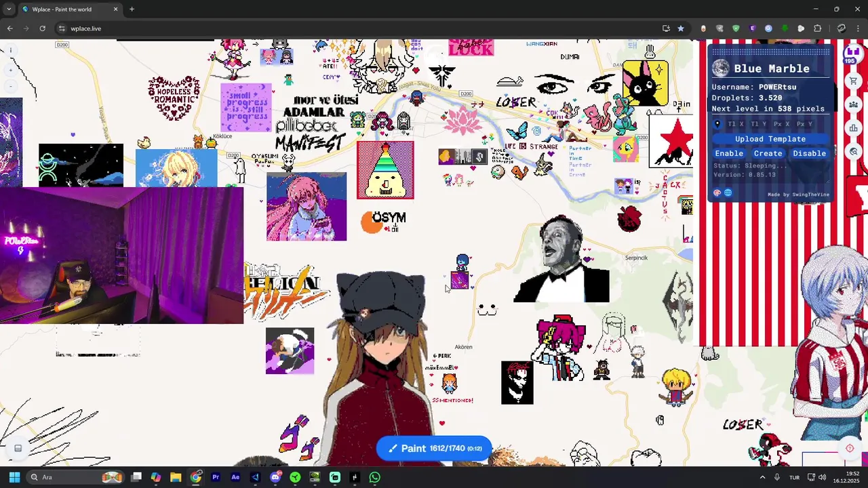
Task: Click the Blue Marble color palette icon
Action: [717, 192]
